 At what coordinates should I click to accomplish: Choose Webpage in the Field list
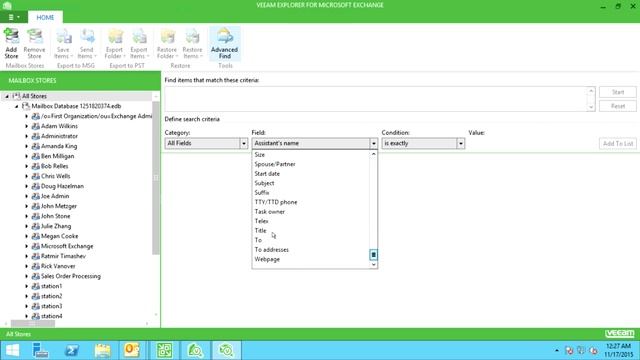267,259
